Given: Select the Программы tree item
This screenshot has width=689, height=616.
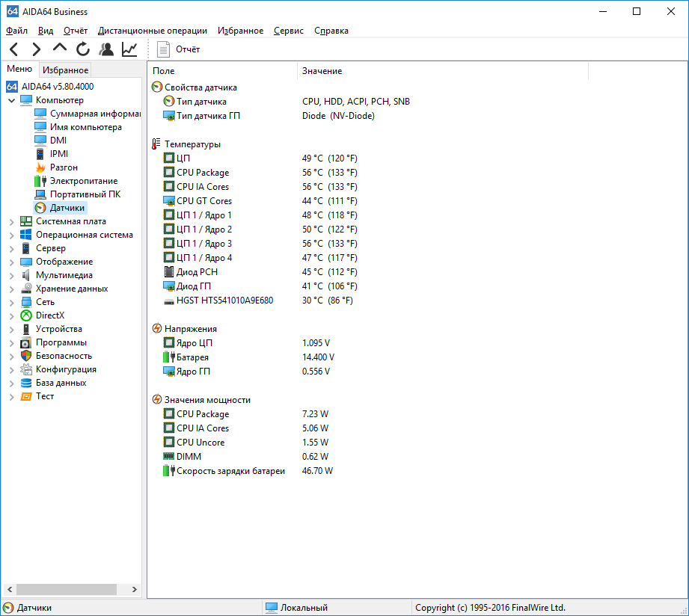Looking at the screenshot, I should [x=61, y=342].
